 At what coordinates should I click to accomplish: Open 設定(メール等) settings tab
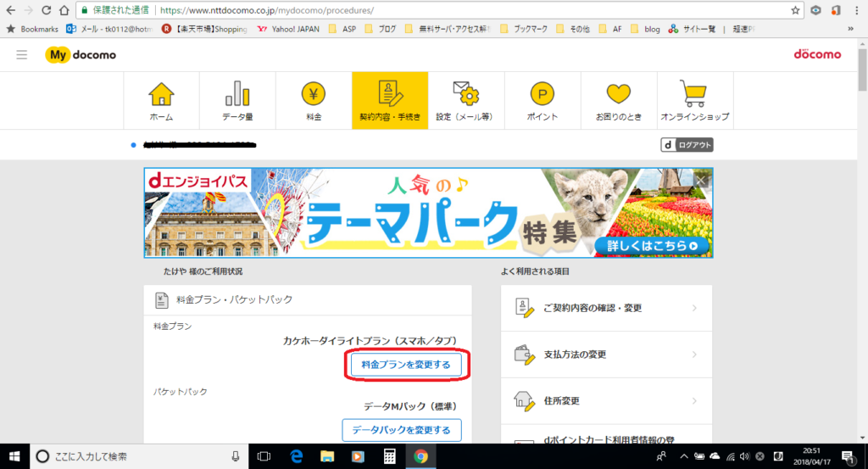(466, 101)
